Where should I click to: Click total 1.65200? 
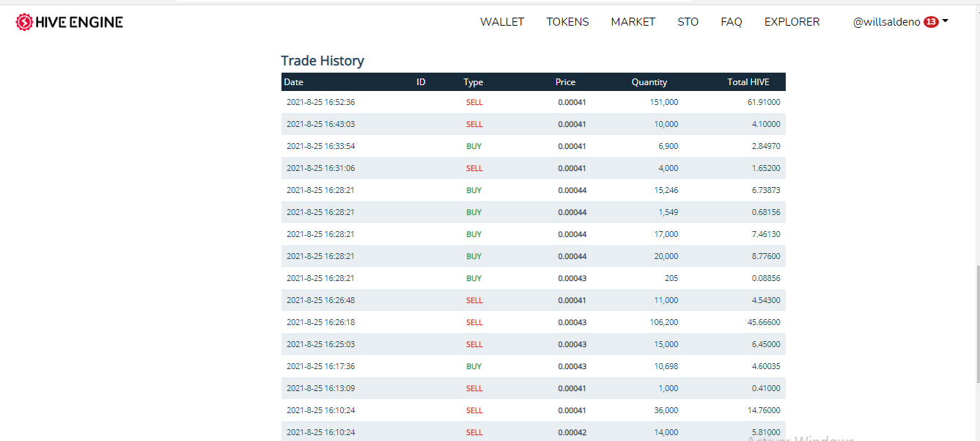766,168
